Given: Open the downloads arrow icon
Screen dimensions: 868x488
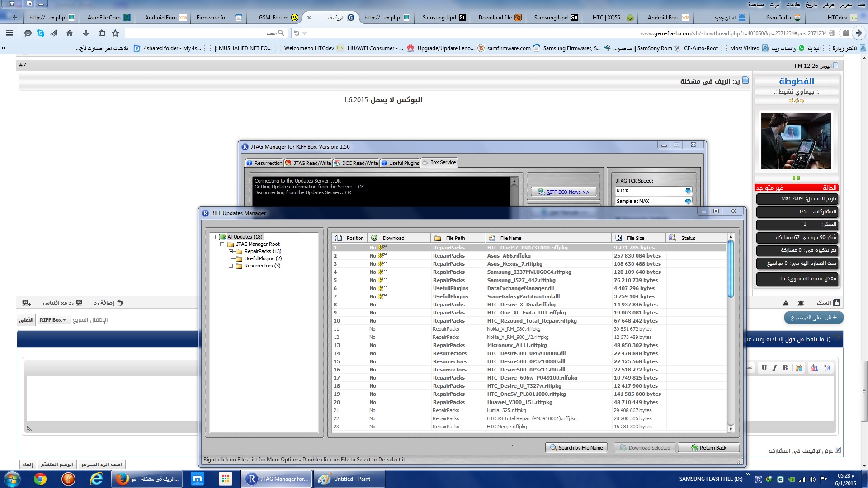Looking at the screenshot, I should coord(86,33).
